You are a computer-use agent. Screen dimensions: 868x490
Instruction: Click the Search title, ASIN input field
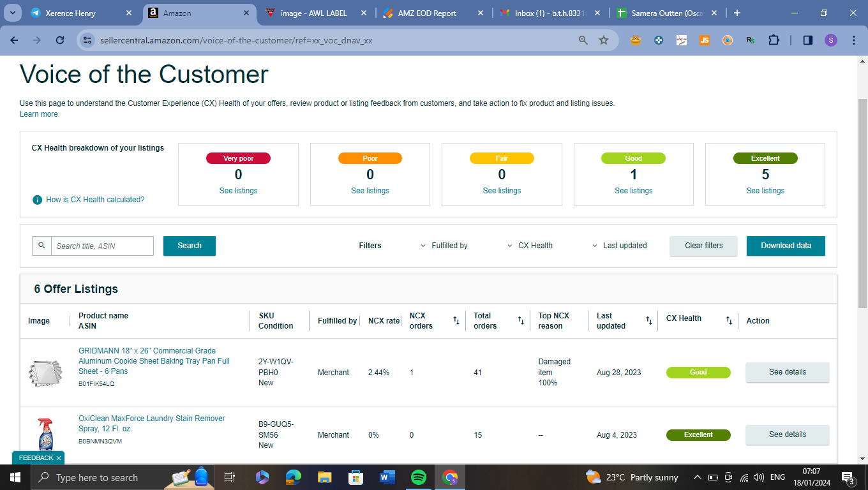102,246
